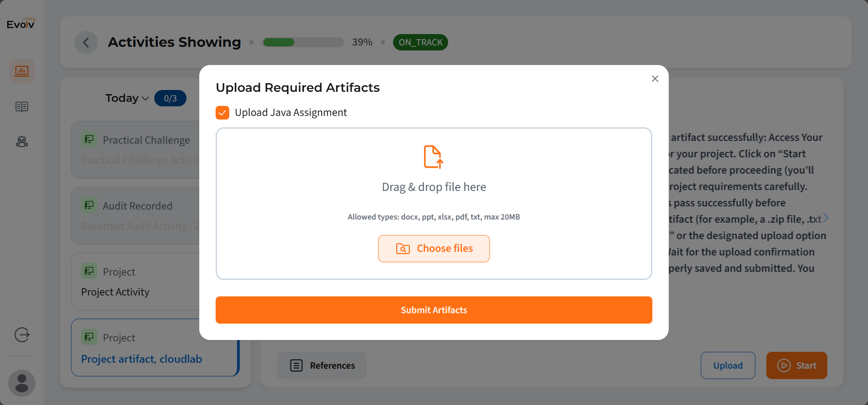The image size is (868, 405).
Task: Click the 39% progress bar
Action: 303,42
